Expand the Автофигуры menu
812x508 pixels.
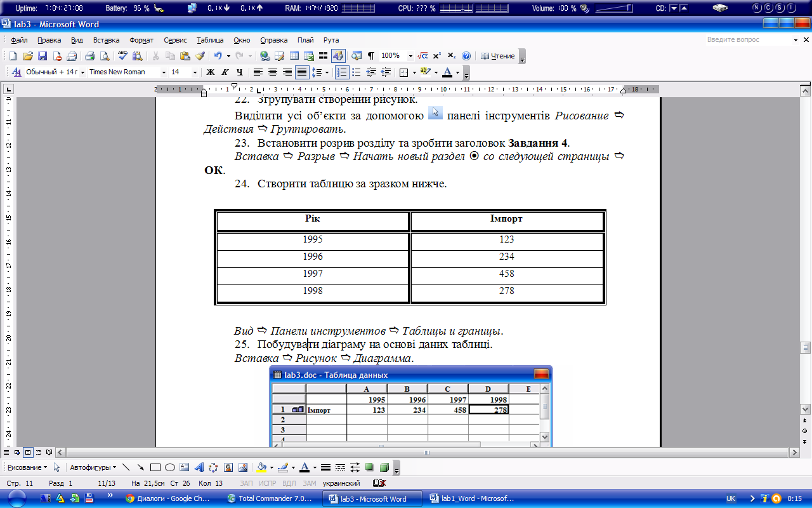(93, 467)
